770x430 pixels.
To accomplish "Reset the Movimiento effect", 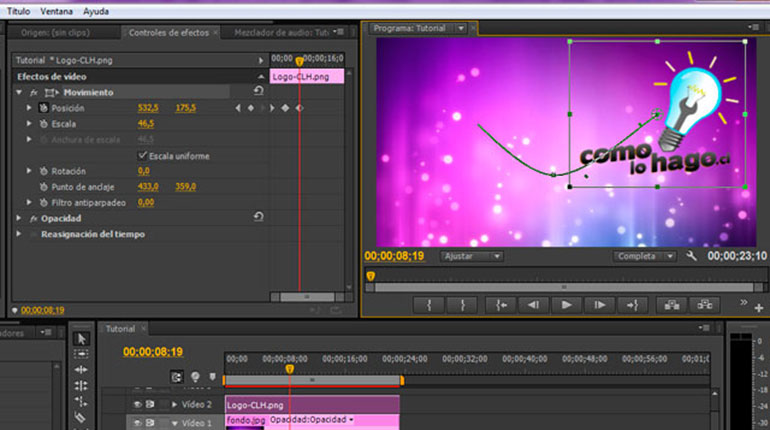I will pyautogui.click(x=259, y=91).
